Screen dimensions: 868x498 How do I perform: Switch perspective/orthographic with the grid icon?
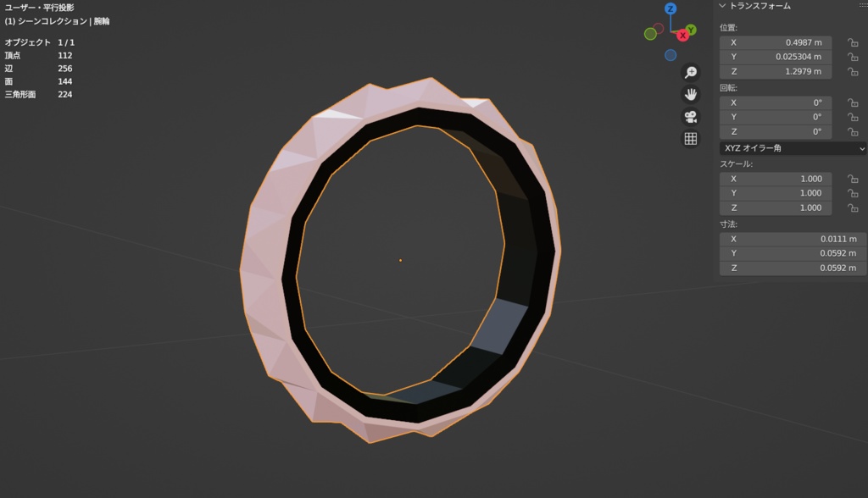point(691,139)
